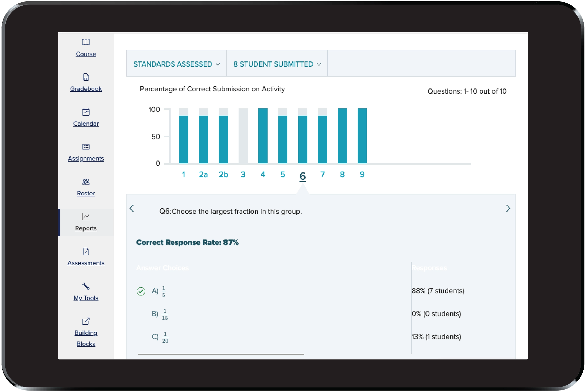
Task: Click 'Correct Response Rate: 87%' text
Action: (x=187, y=243)
